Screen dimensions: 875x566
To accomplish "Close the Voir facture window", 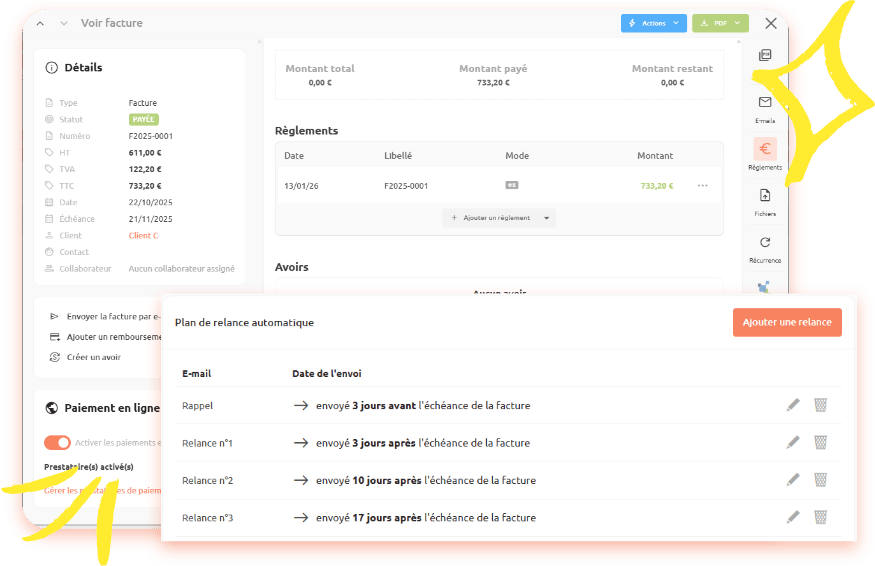I will coord(770,23).
